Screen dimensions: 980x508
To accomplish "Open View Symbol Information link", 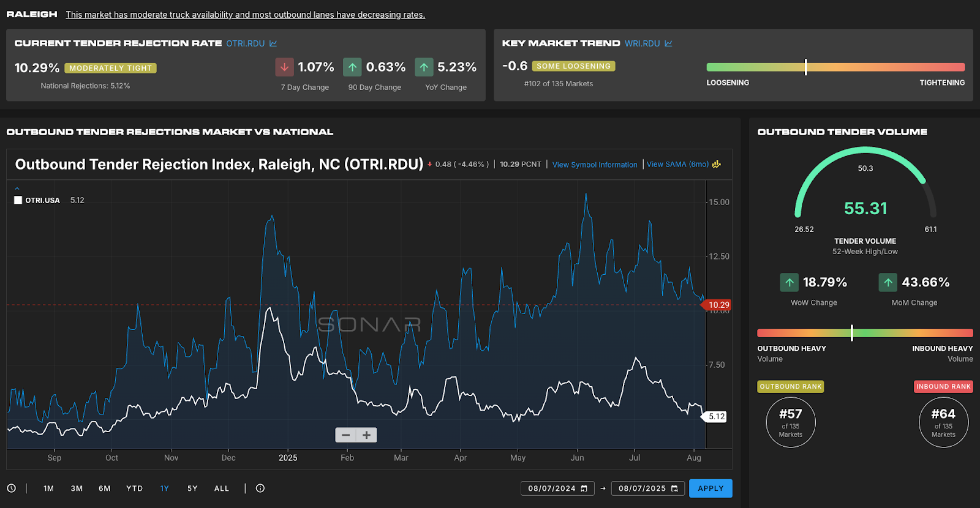I will (x=595, y=165).
